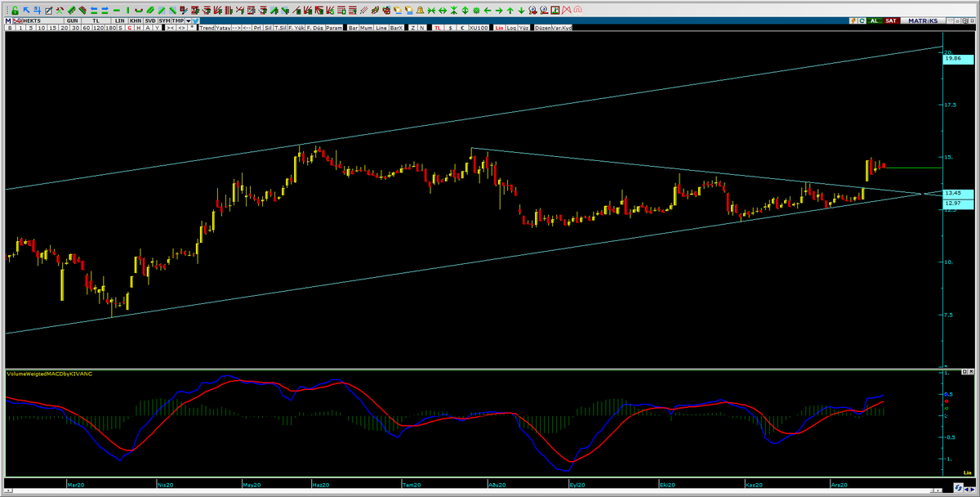The width and height of the screenshot is (980, 497).
Task: Click the T.Sil clear all button
Action: point(280,28)
